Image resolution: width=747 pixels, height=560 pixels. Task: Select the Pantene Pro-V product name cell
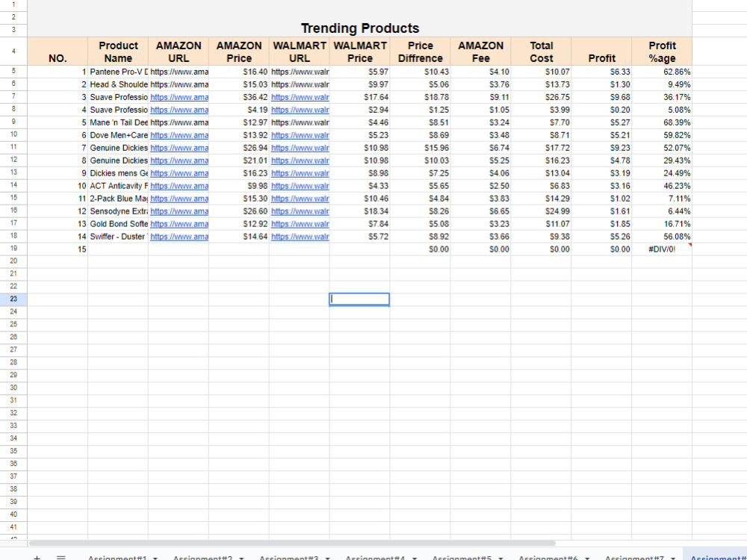(118, 72)
